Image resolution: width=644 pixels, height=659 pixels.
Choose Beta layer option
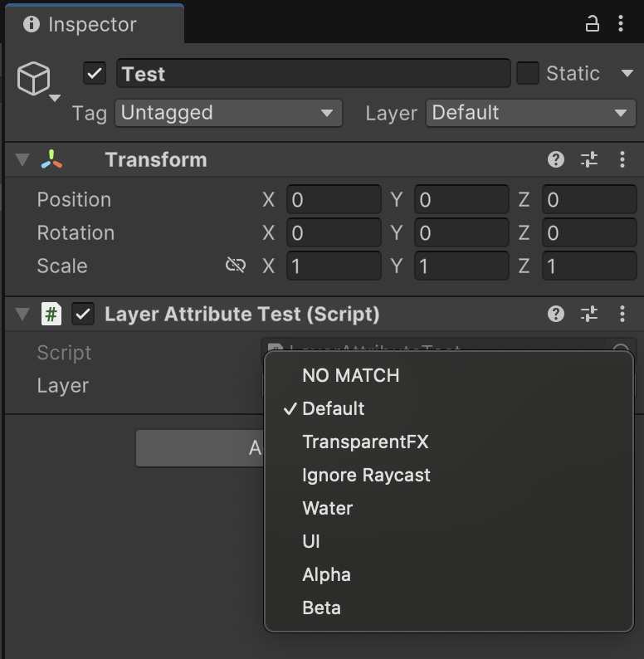pos(449,608)
